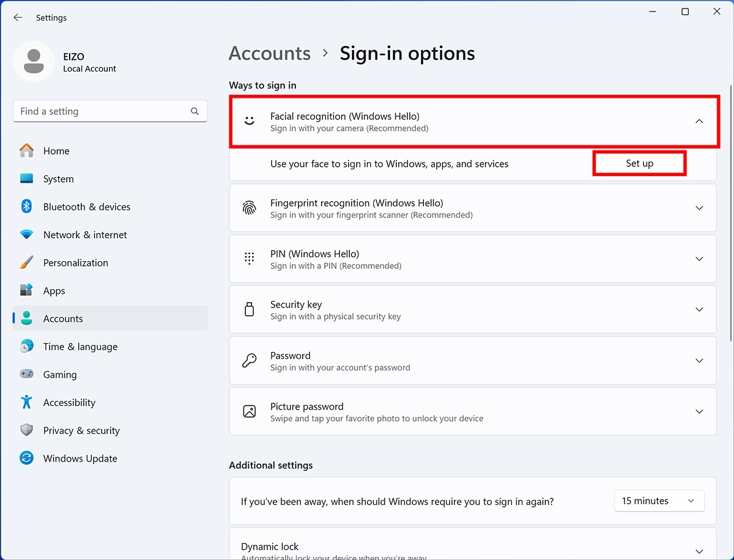Screen dimensions: 734x560
Task: Click "If you've been away" setting text
Action: pos(398,501)
